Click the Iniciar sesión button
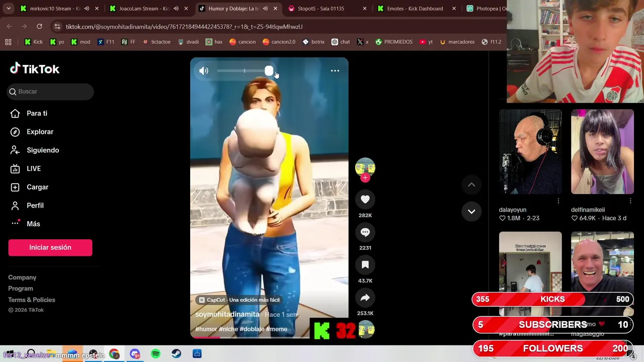This screenshot has height=362, width=644. pyautogui.click(x=50, y=247)
